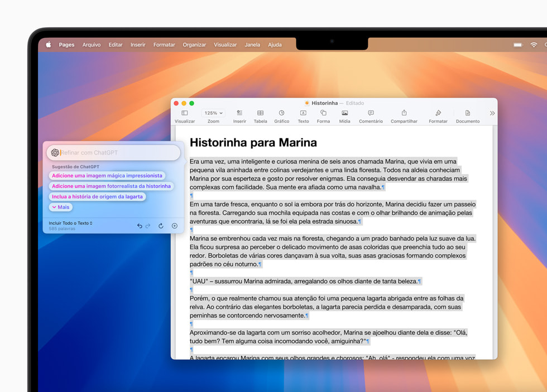Image resolution: width=547 pixels, height=392 pixels.
Task: Undo with the curved back arrow icon
Action: click(x=139, y=225)
